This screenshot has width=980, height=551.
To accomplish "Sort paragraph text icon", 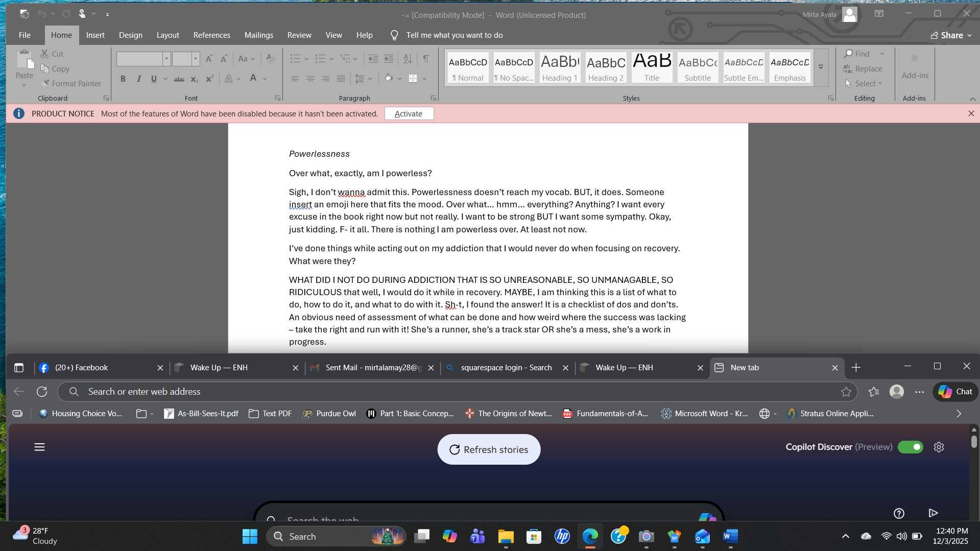I will (x=408, y=59).
